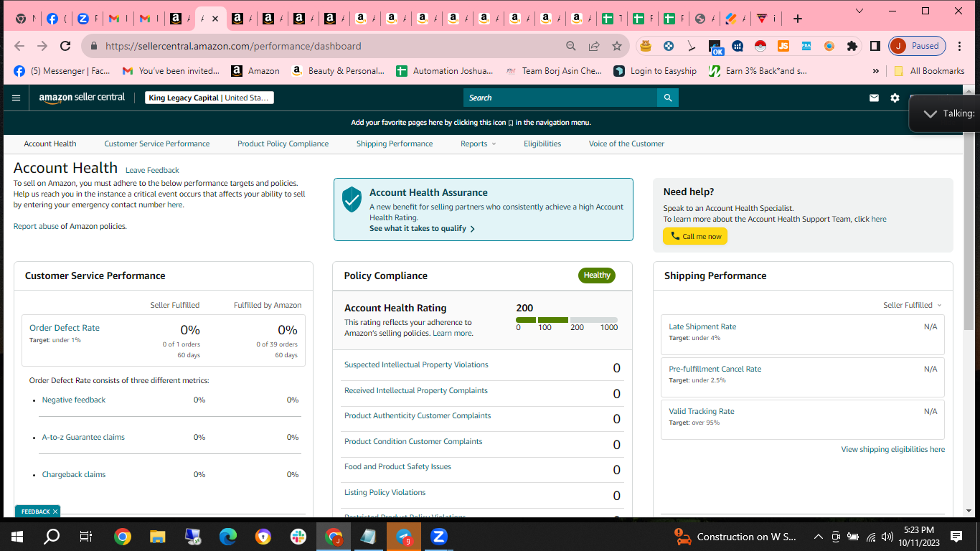Click the Account Health Rating progress bar
980x551 pixels.
click(x=567, y=319)
